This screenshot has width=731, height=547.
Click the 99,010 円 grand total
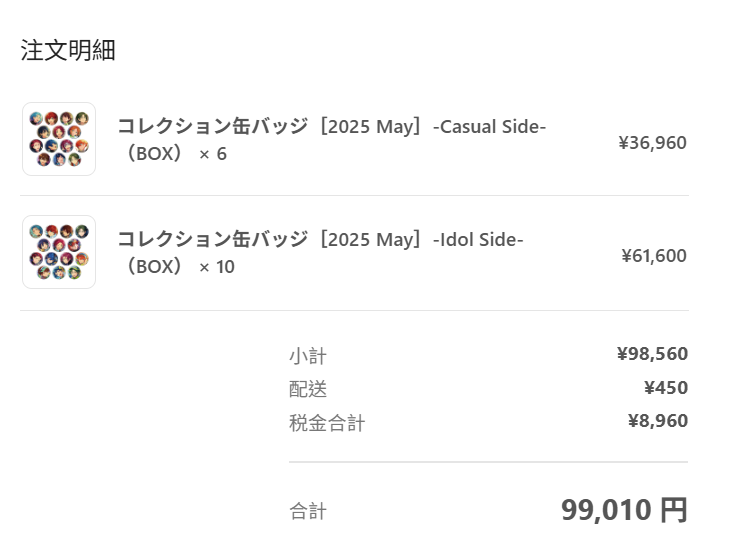(x=624, y=510)
